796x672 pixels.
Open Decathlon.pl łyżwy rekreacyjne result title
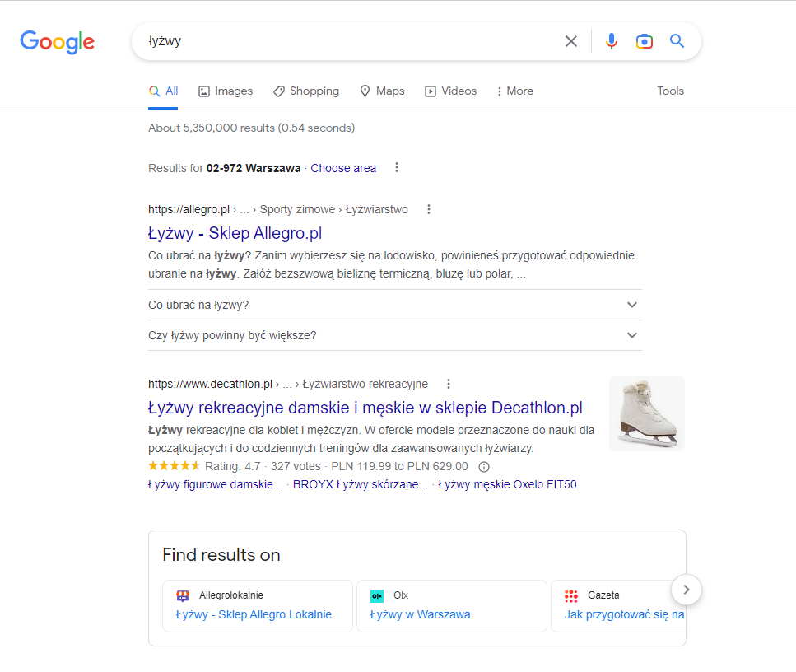(x=365, y=408)
